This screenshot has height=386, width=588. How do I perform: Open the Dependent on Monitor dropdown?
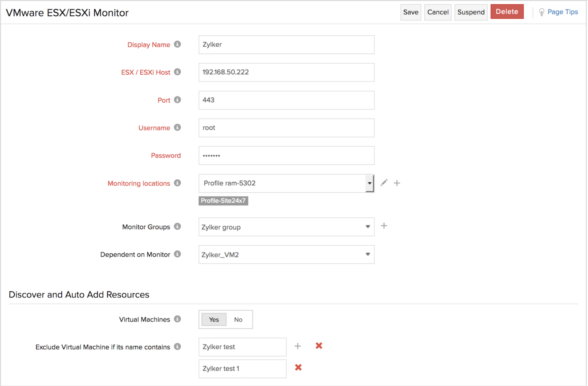(368, 254)
